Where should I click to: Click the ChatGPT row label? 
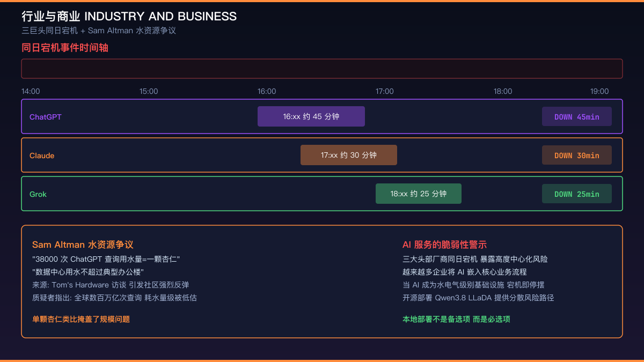point(46,117)
